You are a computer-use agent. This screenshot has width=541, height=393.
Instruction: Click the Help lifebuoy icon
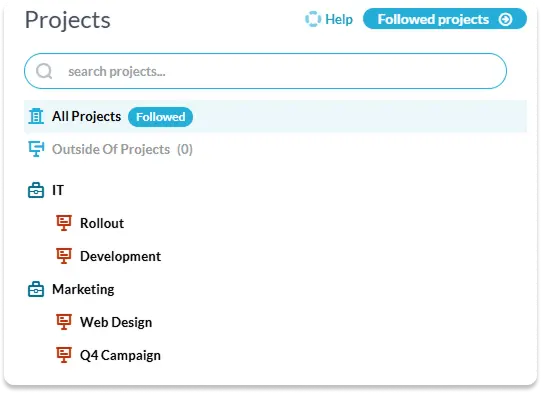[x=313, y=19]
